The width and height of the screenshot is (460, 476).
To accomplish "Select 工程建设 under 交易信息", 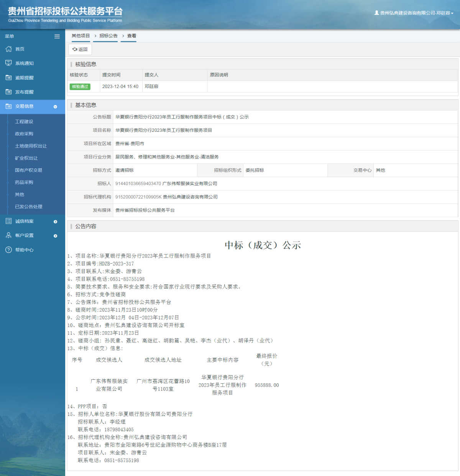I will [x=24, y=121].
